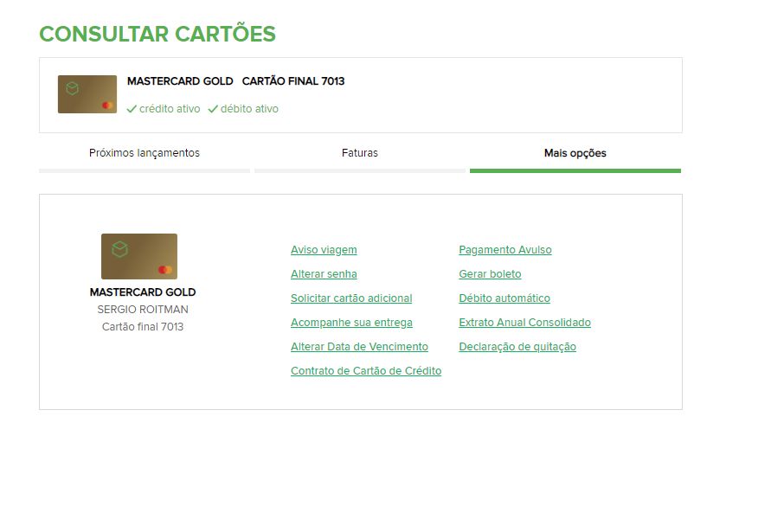This screenshot has width=771, height=532.
Task: Click the large Mastercard Gold card image
Action: pos(139,256)
